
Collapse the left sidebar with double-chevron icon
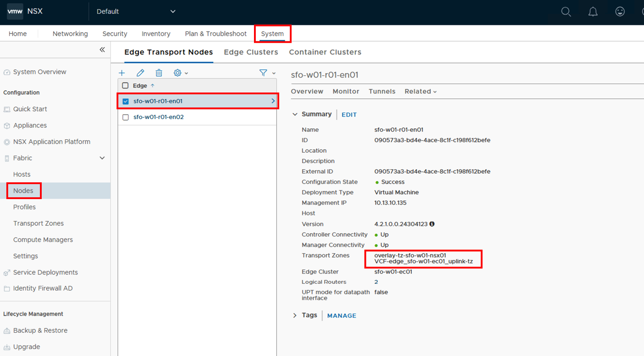click(102, 50)
